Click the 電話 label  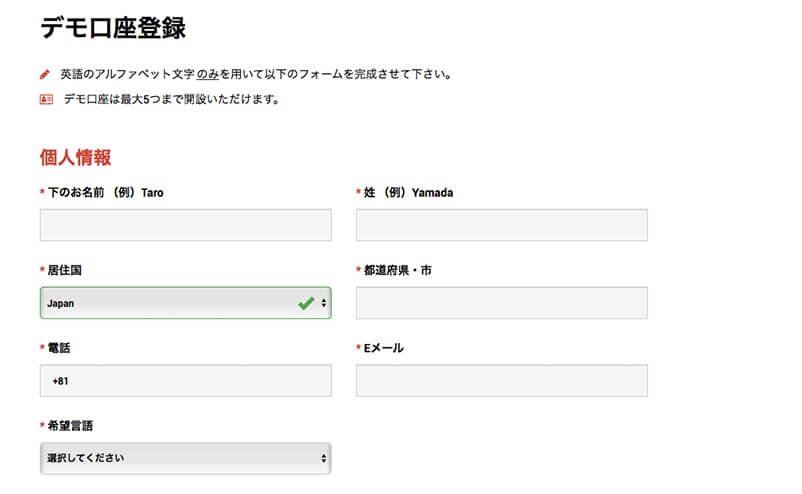pyautogui.click(x=59, y=348)
